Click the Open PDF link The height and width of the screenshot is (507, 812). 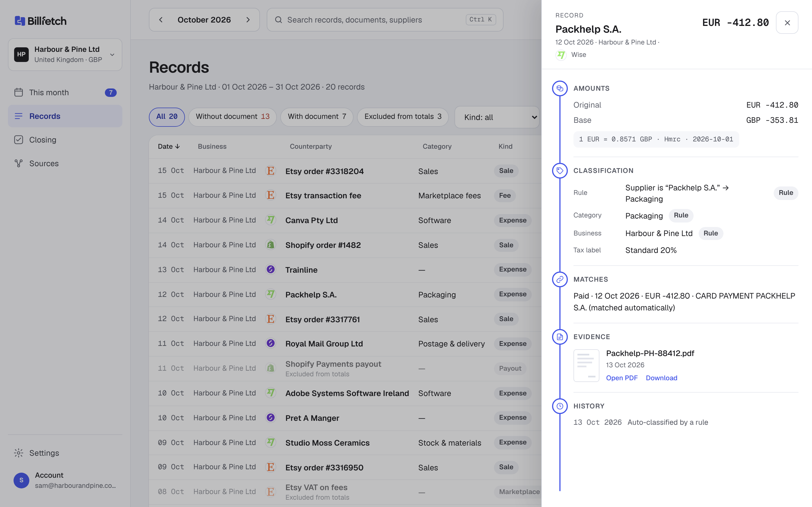(621, 378)
